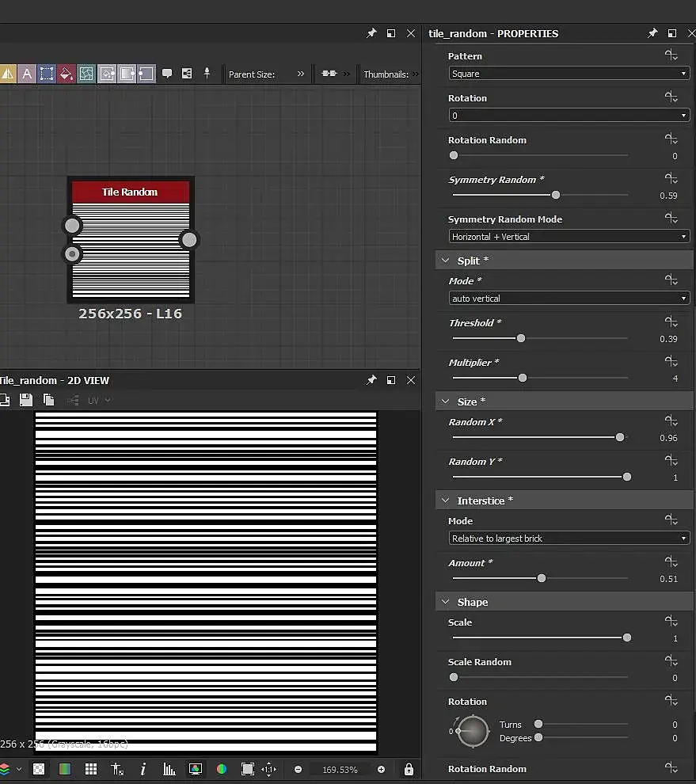Image resolution: width=696 pixels, height=784 pixels.
Task: Click the zoom in plus button
Action: tap(381, 769)
